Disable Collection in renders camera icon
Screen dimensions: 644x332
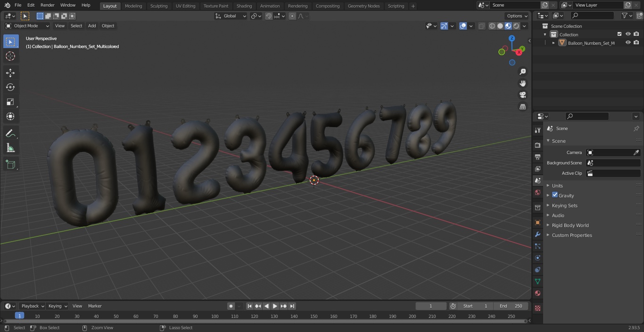pos(636,34)
